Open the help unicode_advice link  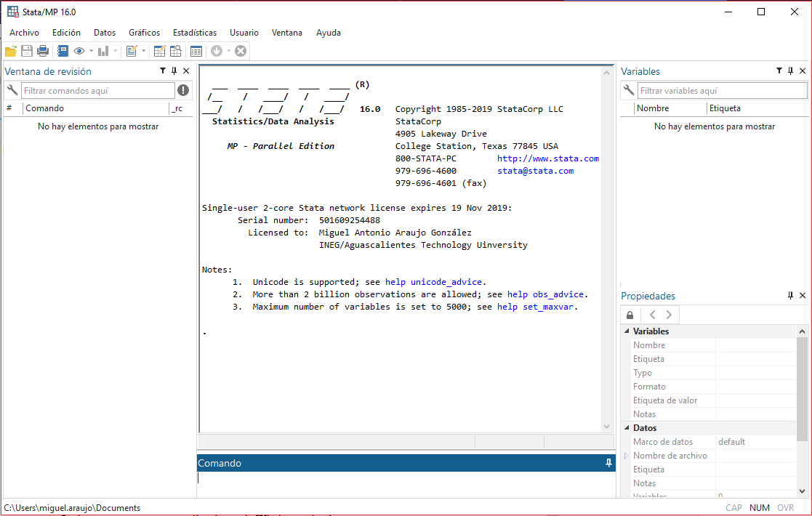coord(433,282)
